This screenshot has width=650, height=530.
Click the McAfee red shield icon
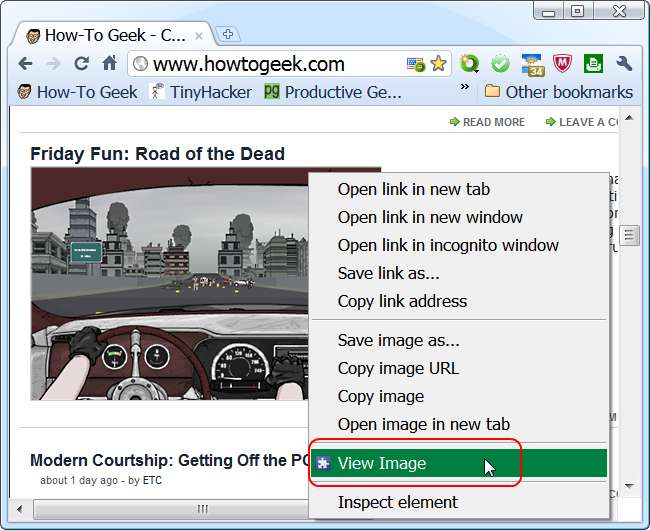coord(562,64)
